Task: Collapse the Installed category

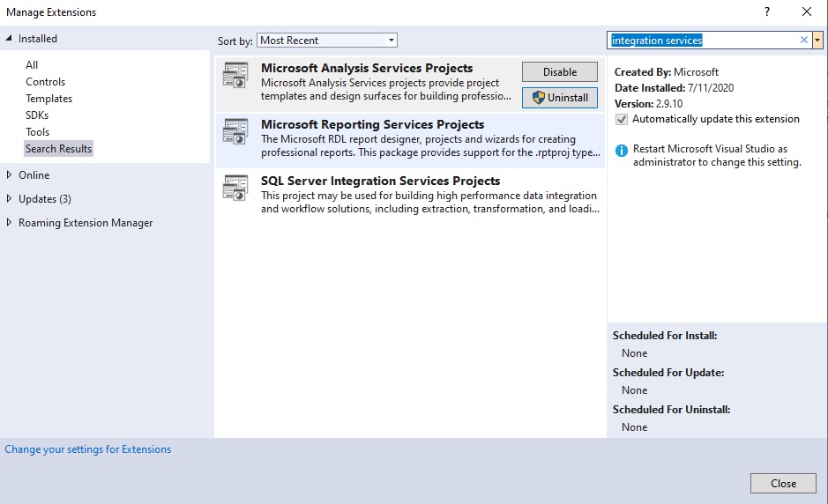Action: (9, 38)
